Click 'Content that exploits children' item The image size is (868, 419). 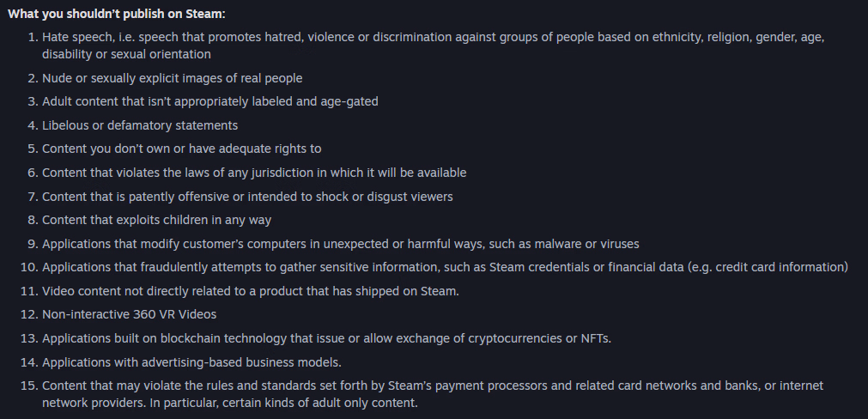156,221
